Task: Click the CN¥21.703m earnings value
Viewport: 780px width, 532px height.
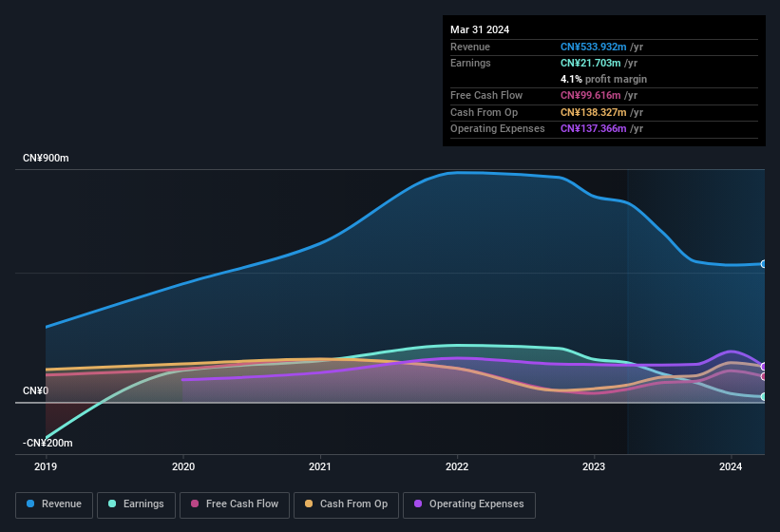Action: [x=591, y=63]
